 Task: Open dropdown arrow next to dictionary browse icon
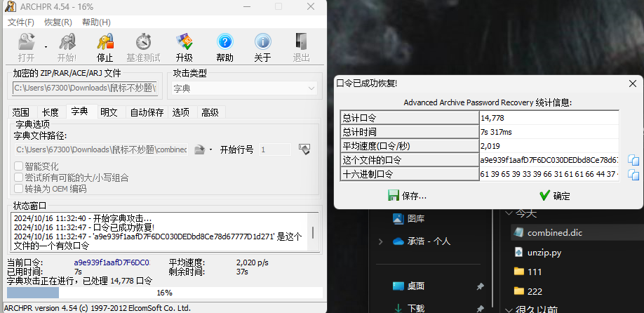[210, 150]
